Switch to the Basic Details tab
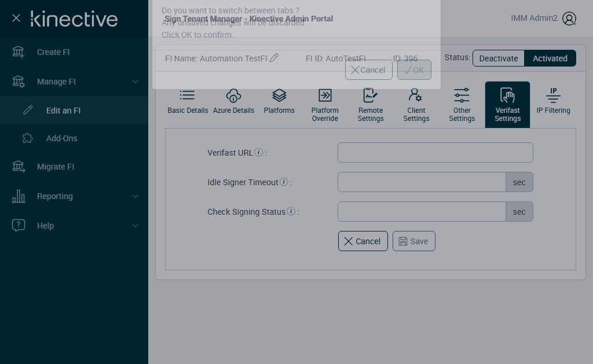 (188, 102)
